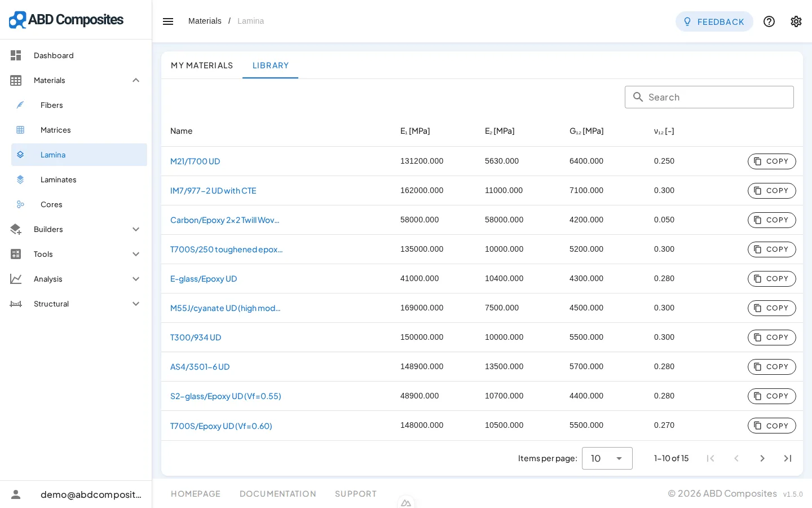Click the user account avatar icon
Image resolution: width=812 pixels, height=508 pixels.
(x=16, y=494)
